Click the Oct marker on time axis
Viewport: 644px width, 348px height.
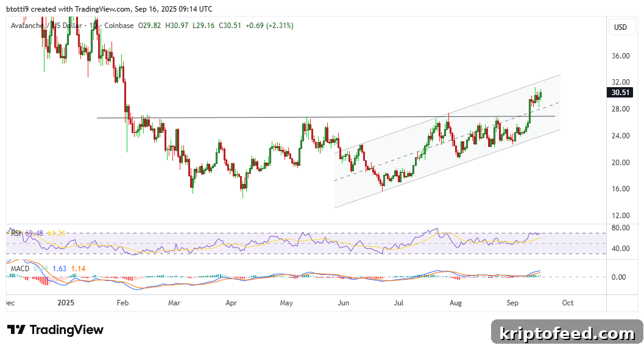pos(568,303)
